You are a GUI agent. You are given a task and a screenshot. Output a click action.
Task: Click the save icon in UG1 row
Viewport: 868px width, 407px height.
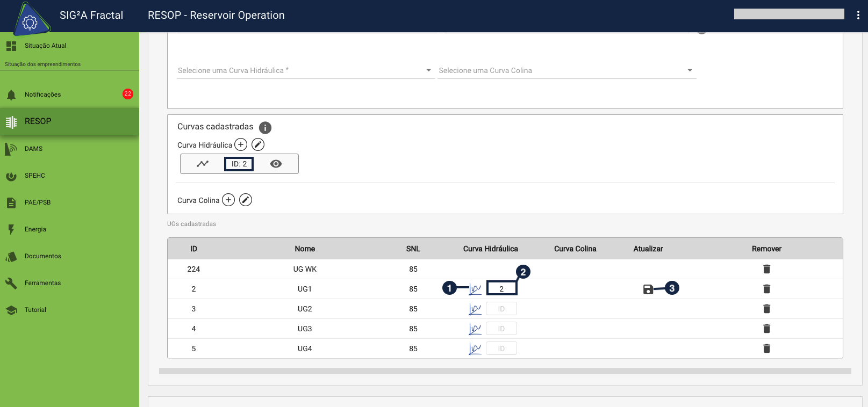point(648,289)
